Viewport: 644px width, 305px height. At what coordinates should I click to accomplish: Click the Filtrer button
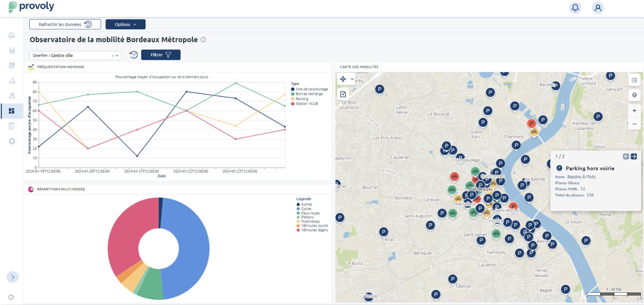point(161,55)
